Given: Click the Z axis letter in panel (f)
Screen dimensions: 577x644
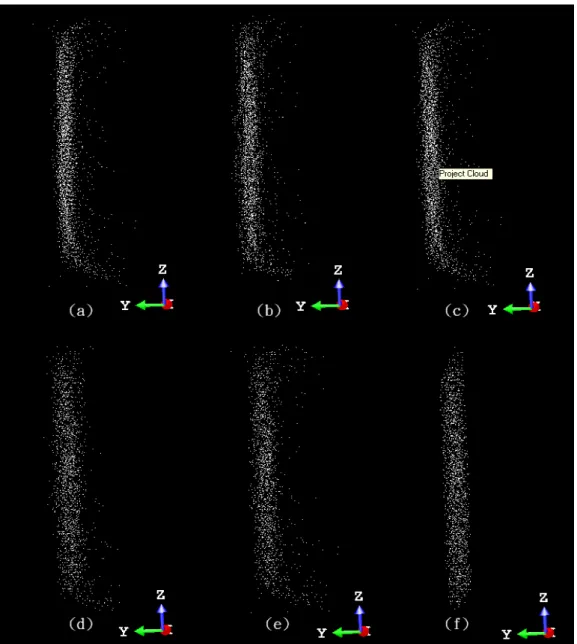Looking at the screenshot, I should pos(544,598).
